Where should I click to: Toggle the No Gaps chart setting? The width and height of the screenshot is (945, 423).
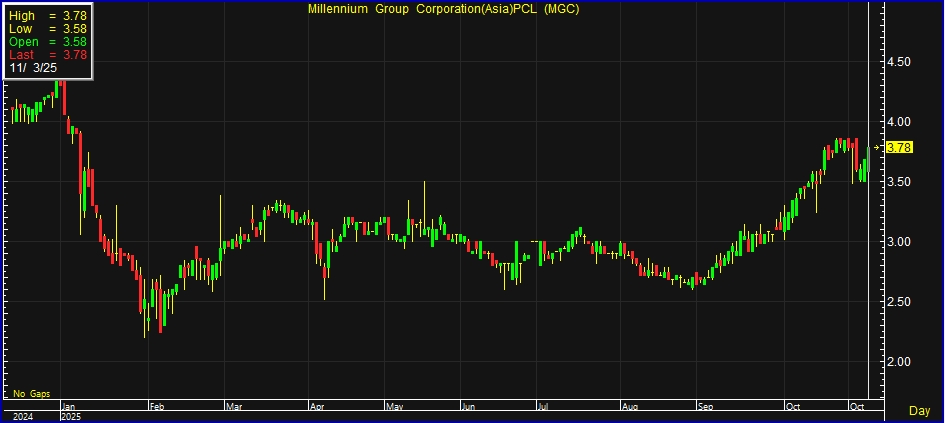[31, 394]
